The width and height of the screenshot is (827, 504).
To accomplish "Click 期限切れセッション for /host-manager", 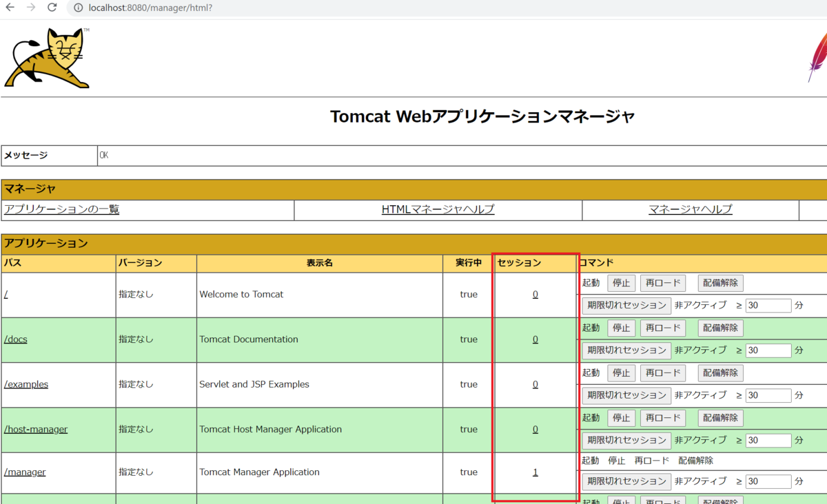I will click(626, 440).
